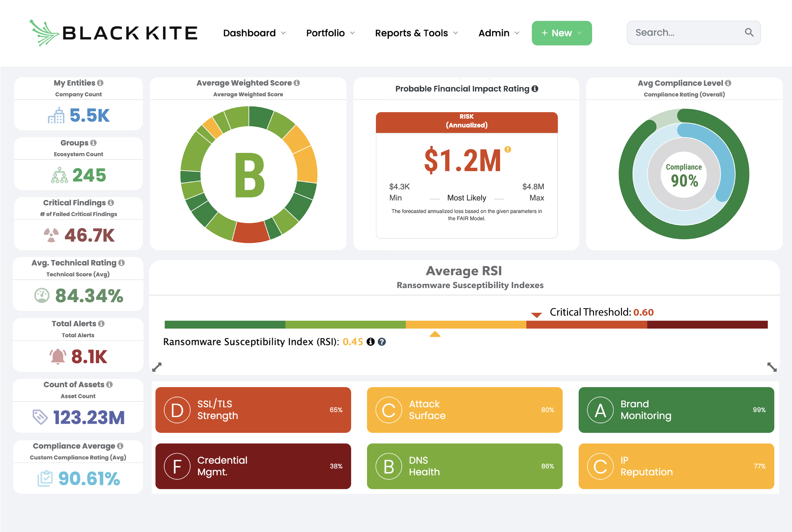Click the RSI info icon after 0.45
Image resolution: width=792 pixels, height=532 pixels.
(x=371, y=342)
